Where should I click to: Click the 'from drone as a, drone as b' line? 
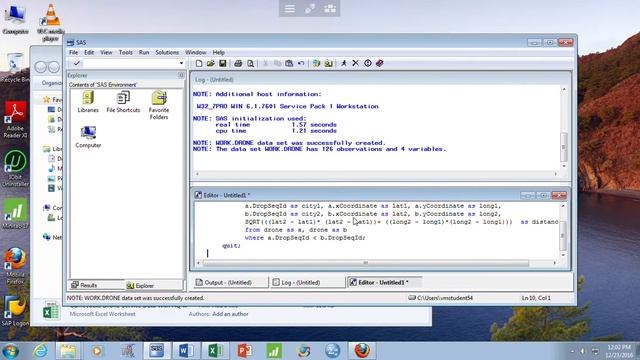click(296, 230)
